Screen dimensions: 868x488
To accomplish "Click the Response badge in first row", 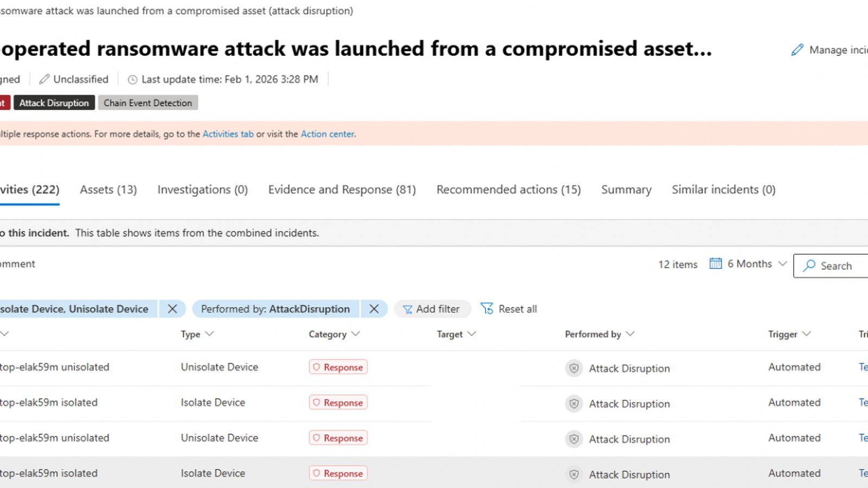I will coord(339,367).
